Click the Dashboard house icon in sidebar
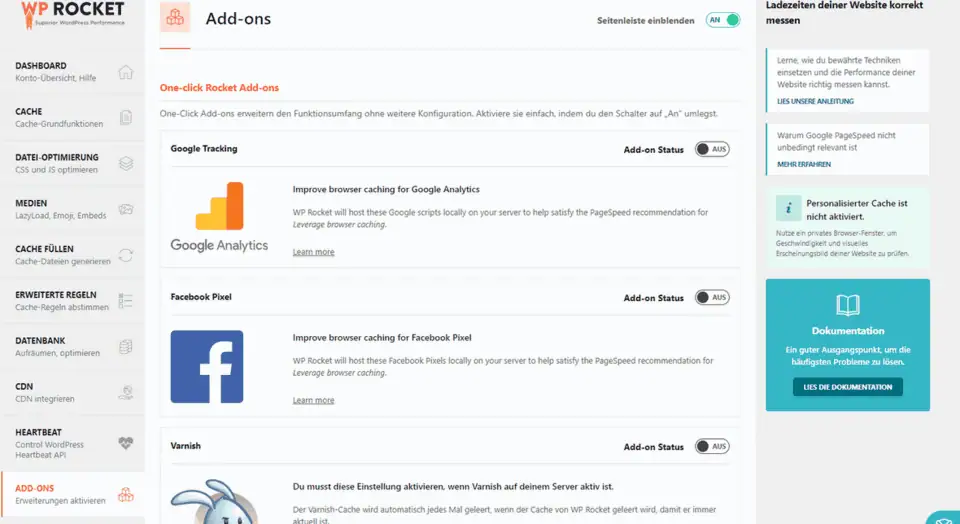Image resolution: width=960 pixels, height=524 pixels. pos(125,72)
